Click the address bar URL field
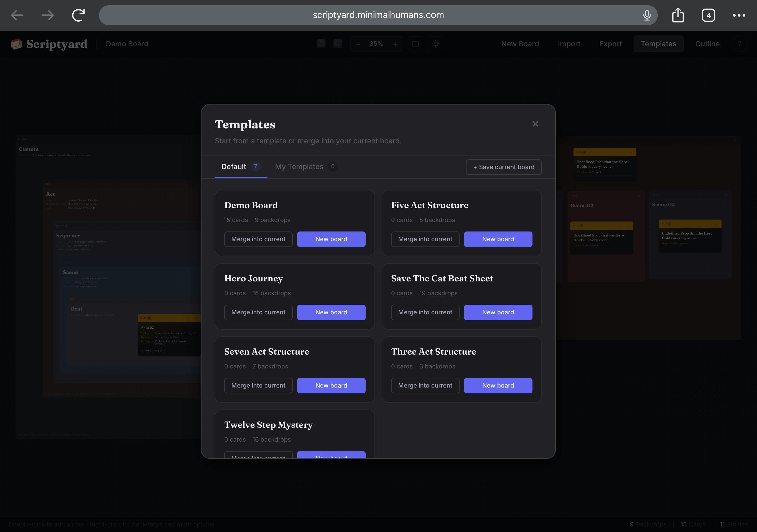The width and height of the screenshot is (757, 532). point(378,15)
